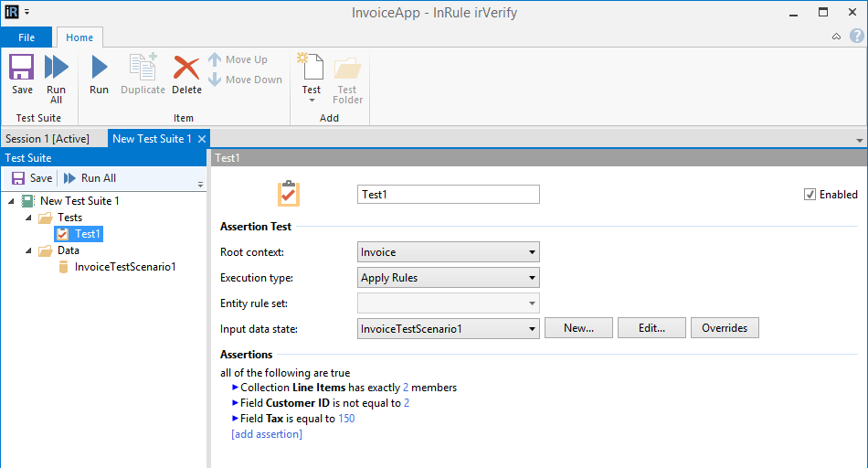Open the Input data state dropdown
Viewport: 868px width, 468px height.
click(x=448, y=328)
